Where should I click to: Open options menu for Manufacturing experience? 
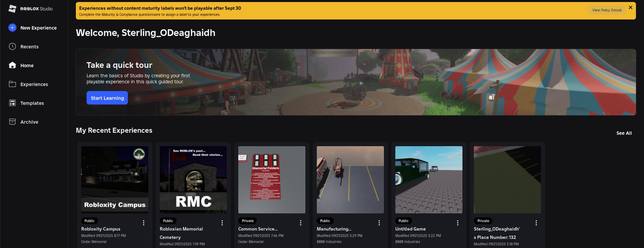pos(379,223)
